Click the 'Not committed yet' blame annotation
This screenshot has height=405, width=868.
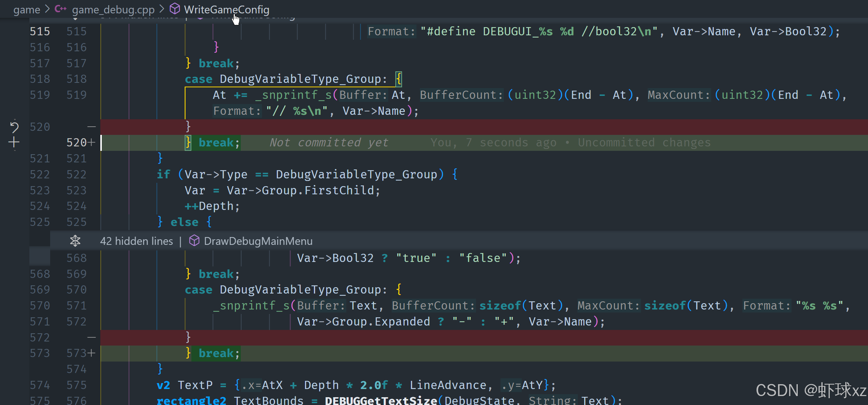coord(329,143)
